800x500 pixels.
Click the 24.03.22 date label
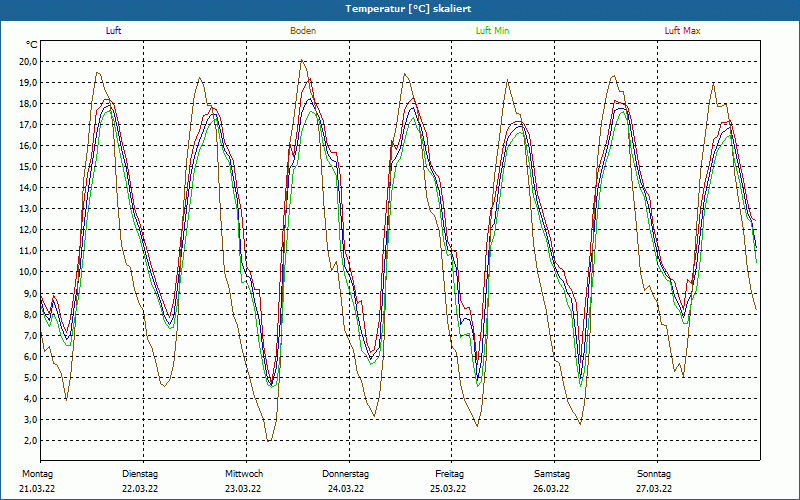point(346,489)
